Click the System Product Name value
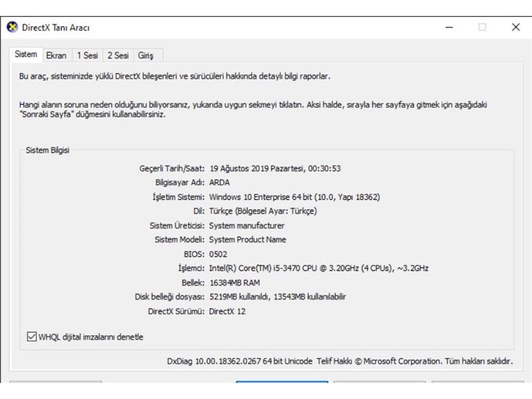Image resolution: width=532 pixels, height=399 pixels. [247, 239]
